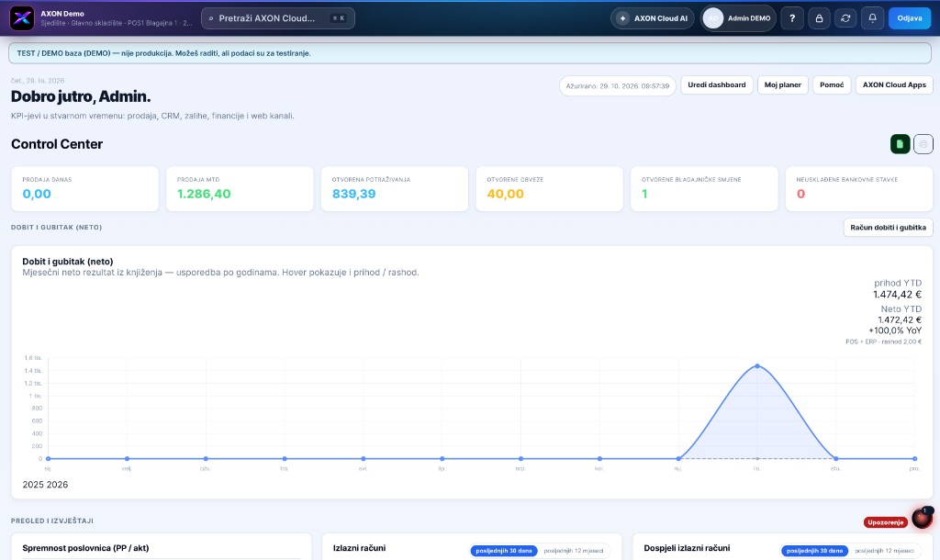Click the TEST / DEMO baza notice banner
The width and height of the screenshot is (940, 560).
pos(470,53)
